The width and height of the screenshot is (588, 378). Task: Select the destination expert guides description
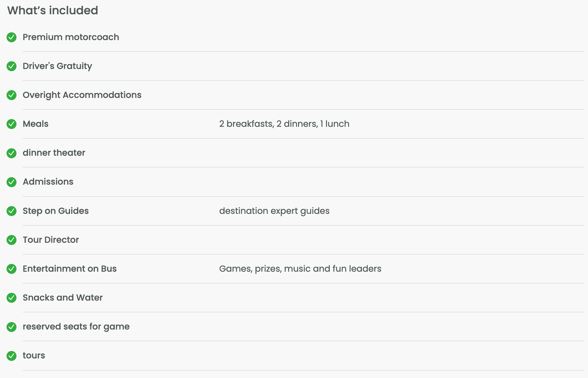point(274,211)
